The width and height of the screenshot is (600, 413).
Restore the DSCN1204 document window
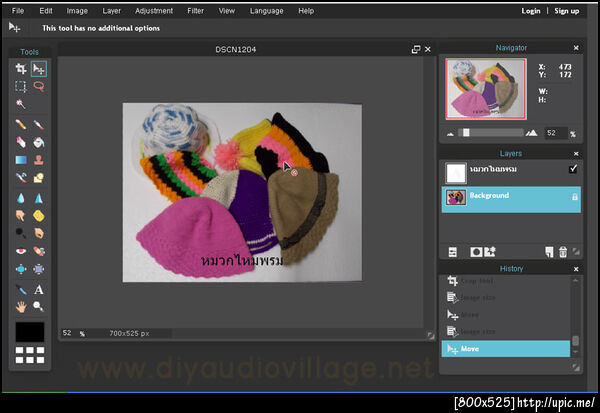[416, 49]
